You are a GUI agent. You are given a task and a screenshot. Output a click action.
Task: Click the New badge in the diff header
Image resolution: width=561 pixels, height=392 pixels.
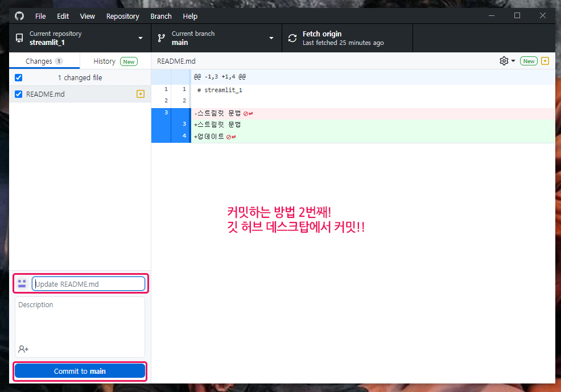(529, 61)
